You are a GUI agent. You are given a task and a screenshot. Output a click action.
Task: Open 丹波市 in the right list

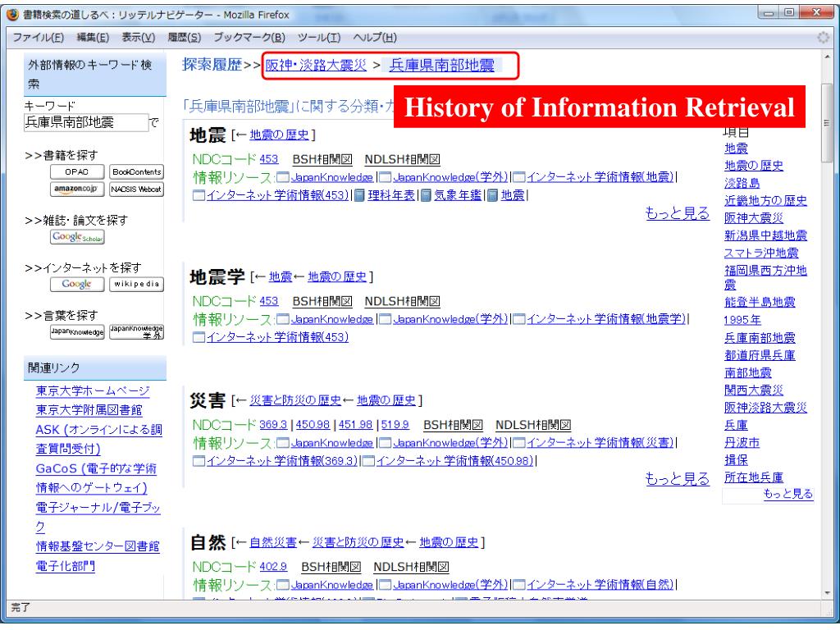(742, 442)
